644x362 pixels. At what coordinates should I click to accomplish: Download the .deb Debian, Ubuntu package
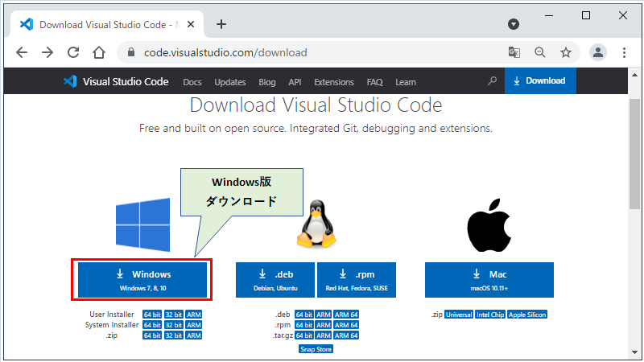click(x=275, y=279)
